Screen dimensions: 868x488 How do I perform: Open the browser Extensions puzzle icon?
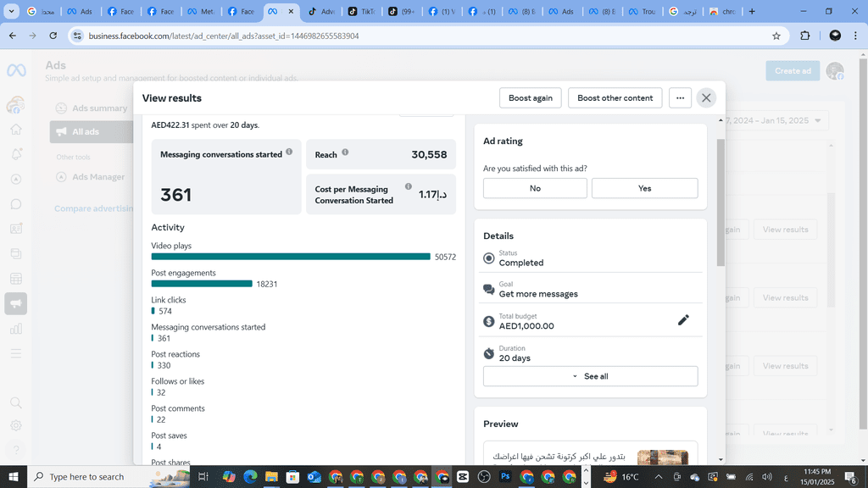tap(805, 36)
